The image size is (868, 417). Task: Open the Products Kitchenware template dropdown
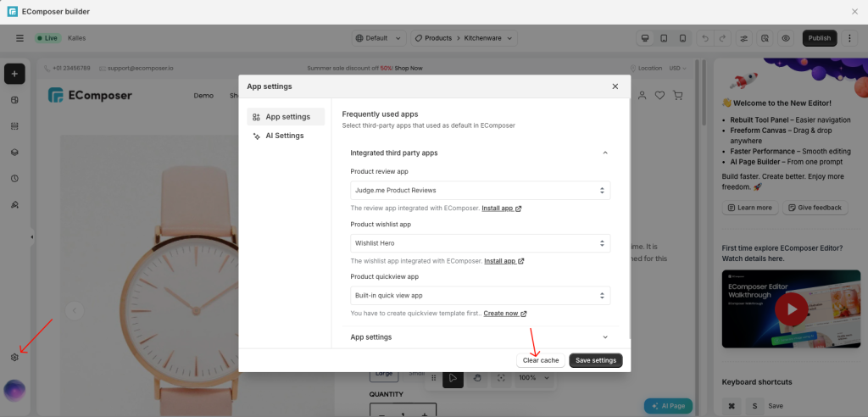[465, 38]
